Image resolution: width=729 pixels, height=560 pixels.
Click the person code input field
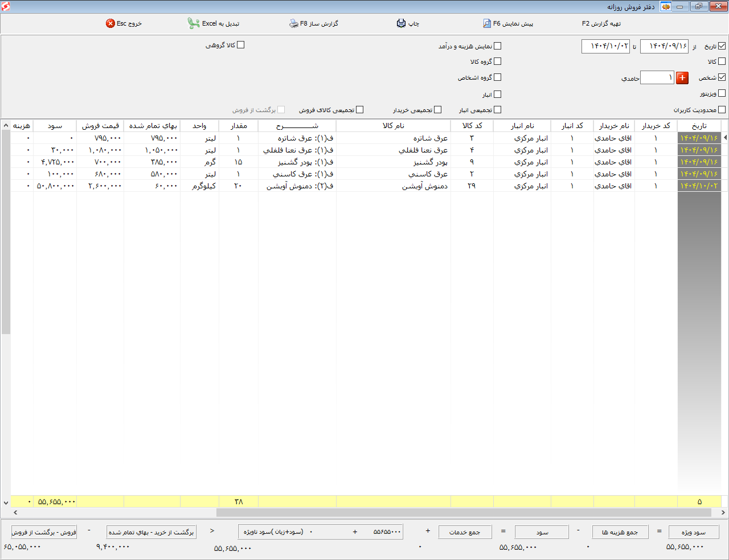coord(657,77)
